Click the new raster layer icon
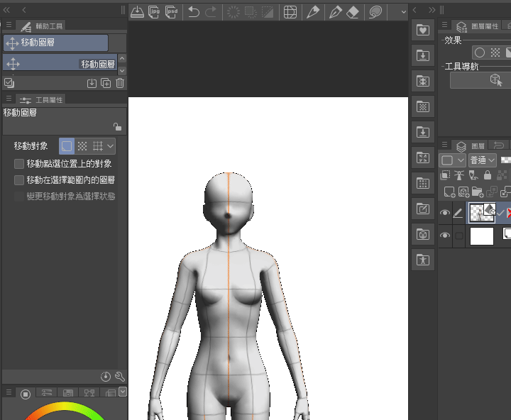 tap(449, 192)
